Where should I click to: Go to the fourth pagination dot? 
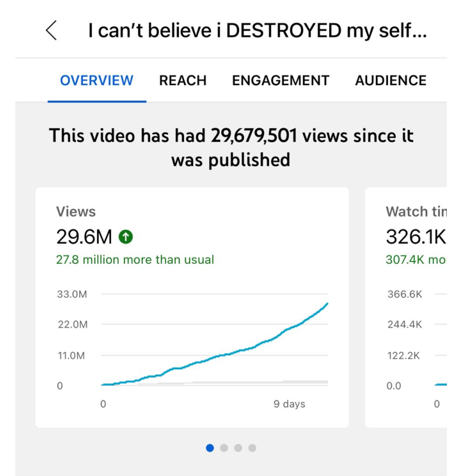[x=252, y=448]
